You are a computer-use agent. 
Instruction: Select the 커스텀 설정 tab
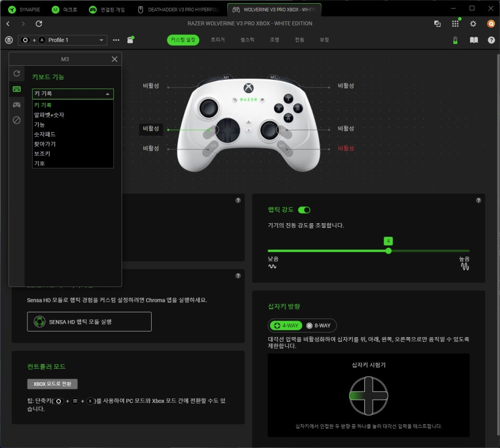coord(183,40)
